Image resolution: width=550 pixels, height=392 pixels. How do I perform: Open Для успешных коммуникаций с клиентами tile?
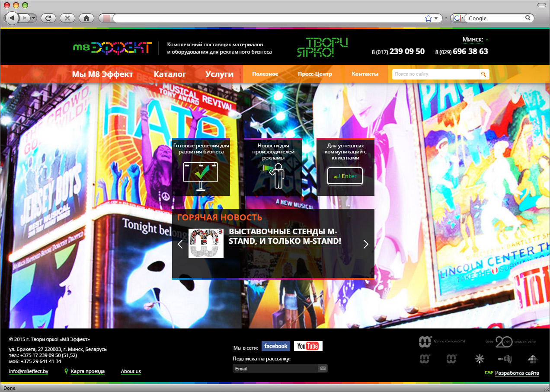(x=345, y=167)
